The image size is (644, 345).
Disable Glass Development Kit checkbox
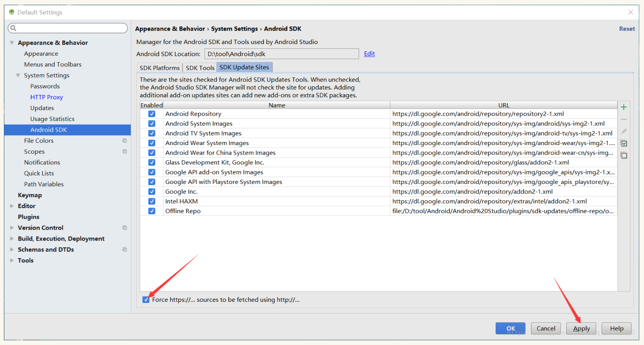click(152, 162)
